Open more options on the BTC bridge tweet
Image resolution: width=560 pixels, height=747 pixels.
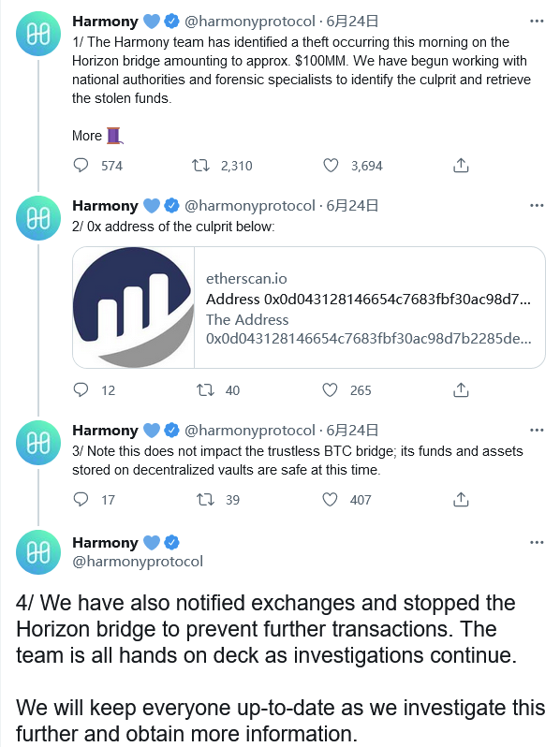coord(537,431)
